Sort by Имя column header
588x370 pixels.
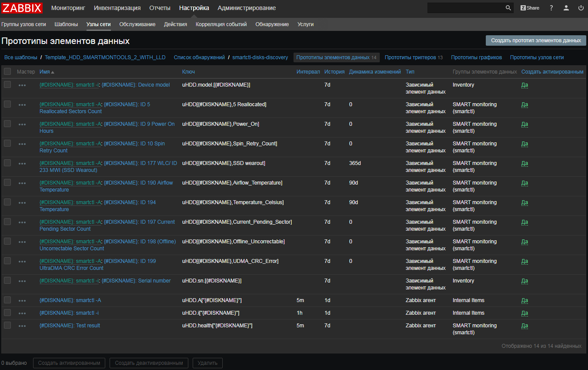click(x=45, y=72)
